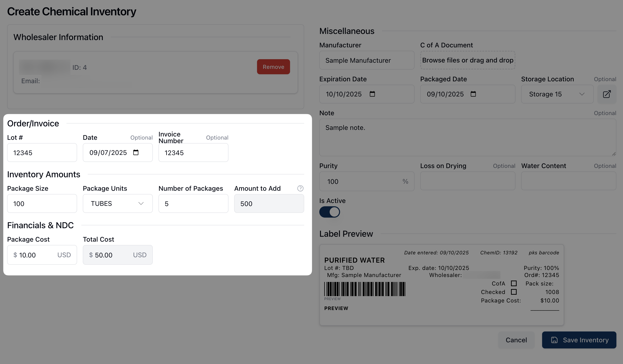Focus the Lot # input field
623x364 pixels.
tap(42, 153)
